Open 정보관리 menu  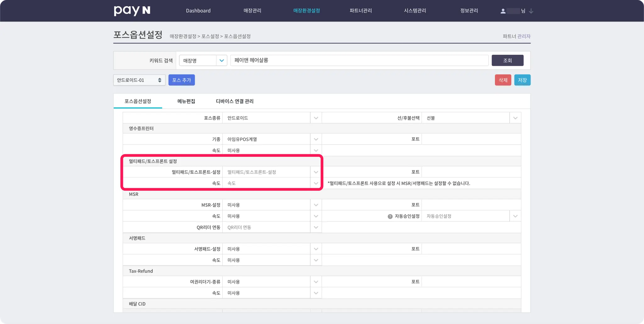click(x=469, y=11)
